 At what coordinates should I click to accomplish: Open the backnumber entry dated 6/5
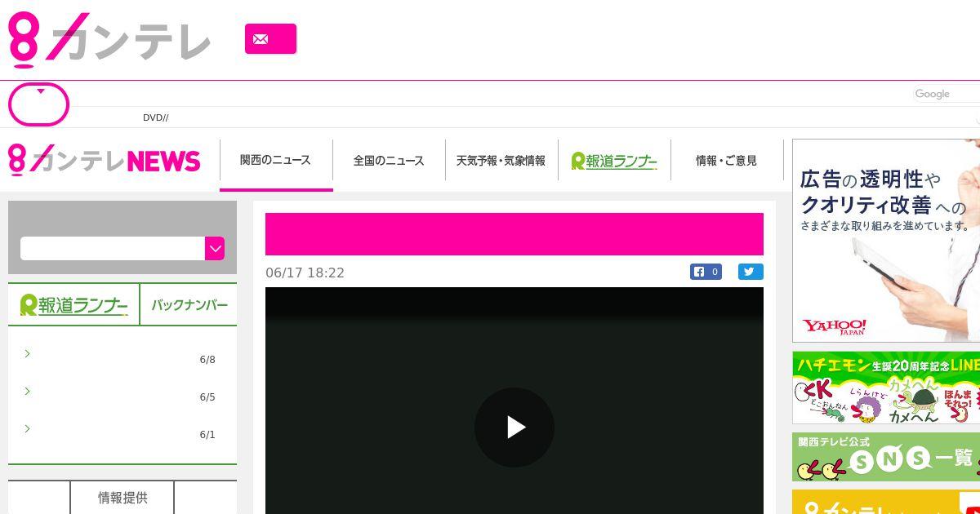point(122,397)
